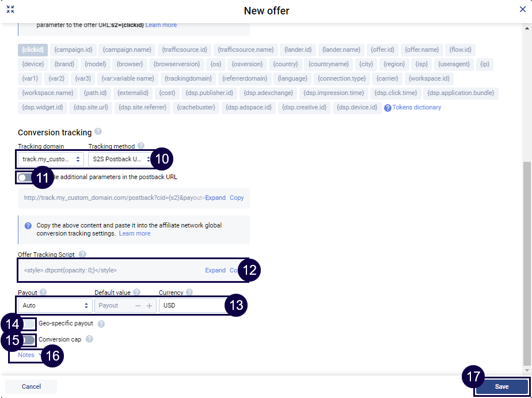Click help icon beside Geo-specific payout

pos(101,324)
